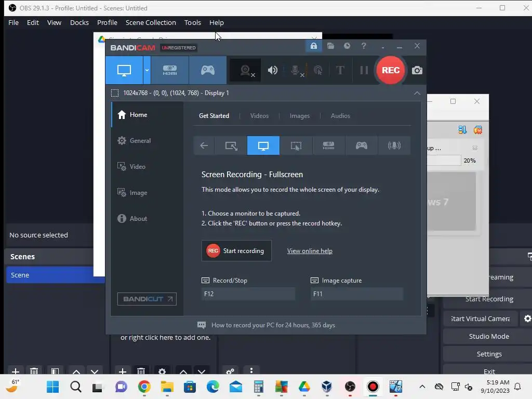This screenshot has height=399, width=532.
Task: Click the back arrow in Get Started modes
Action: [204, 145]
